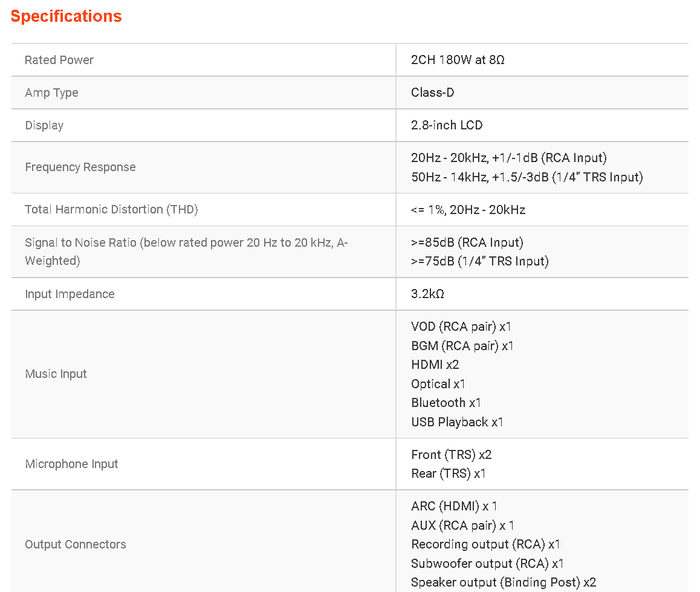The width and height of the screenshot is (700, 592).
Task: Click the Specifications heading
Action: click(66, 16)
